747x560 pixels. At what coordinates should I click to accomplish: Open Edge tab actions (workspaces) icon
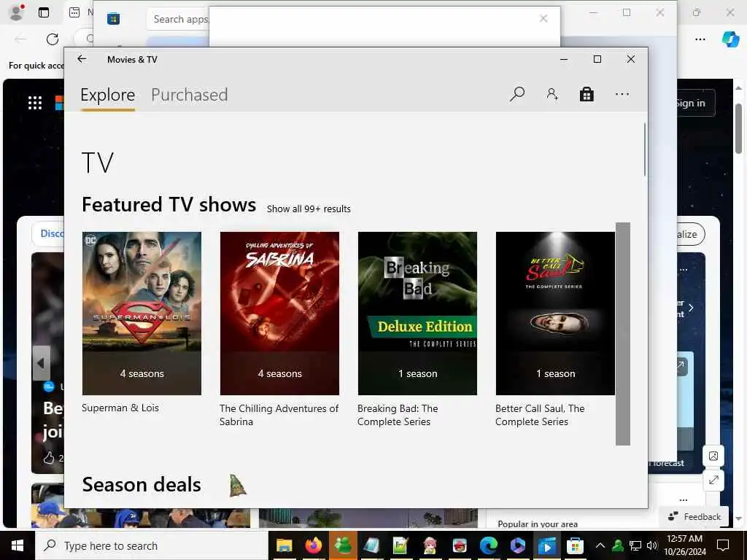click(x=44, y=12)
